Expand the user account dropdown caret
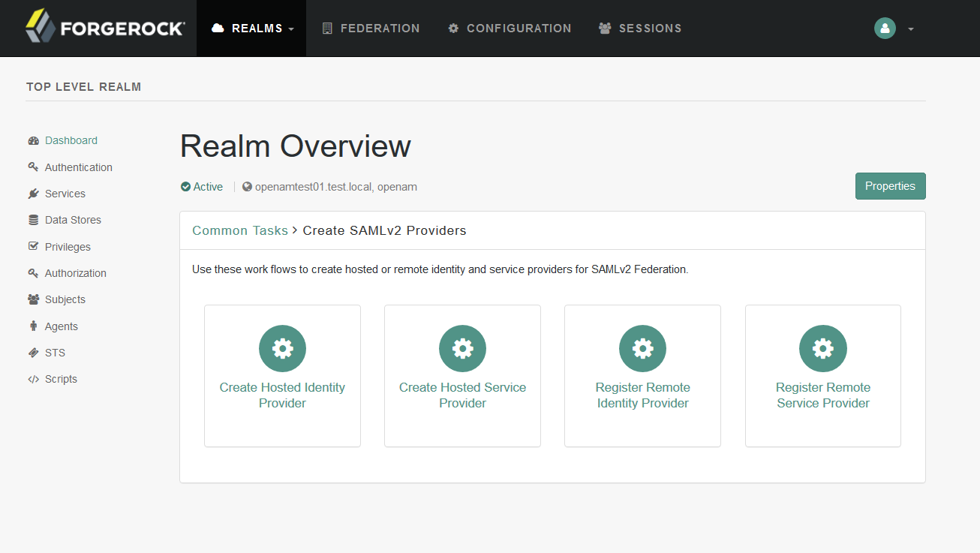Screen dimensions: 980x553 pos(911,29)
